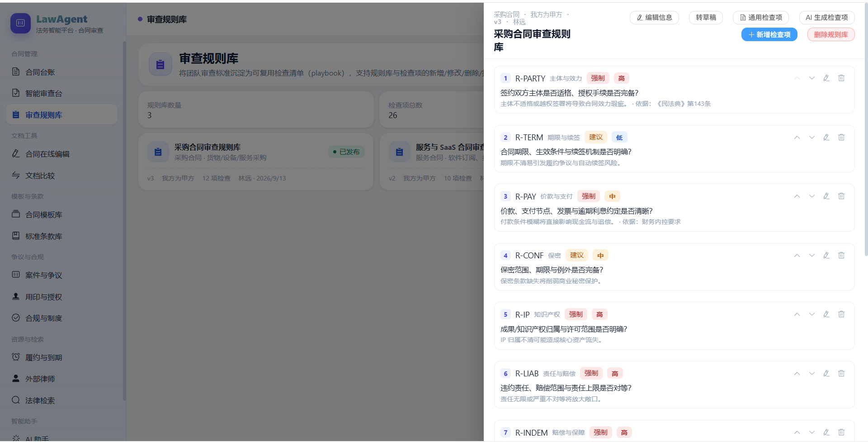Edit the R-CONF check item
The image size is (868, 442).
tap(826, 256)
